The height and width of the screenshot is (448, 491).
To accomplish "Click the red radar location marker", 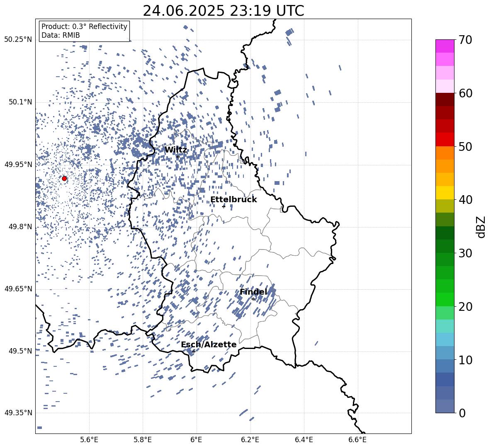I will [64, 178].
